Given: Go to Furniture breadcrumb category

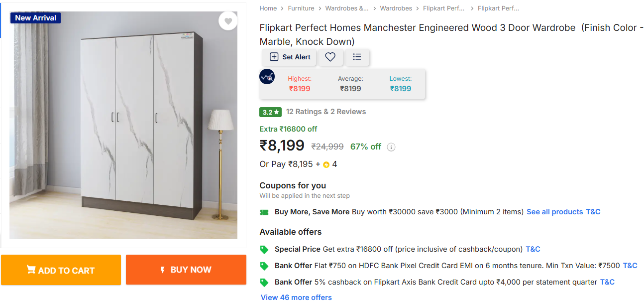Looking at the screenshot, I should pos(301,8).
